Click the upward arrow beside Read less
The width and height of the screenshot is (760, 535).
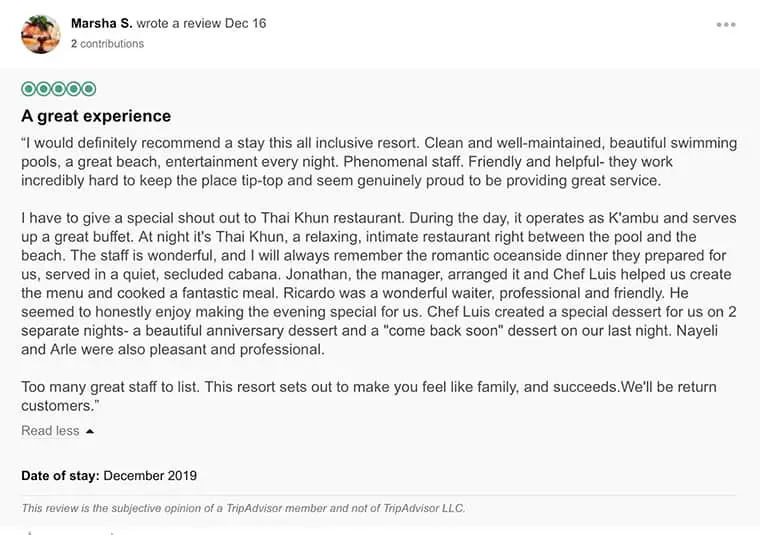click(x=90, y=431)
